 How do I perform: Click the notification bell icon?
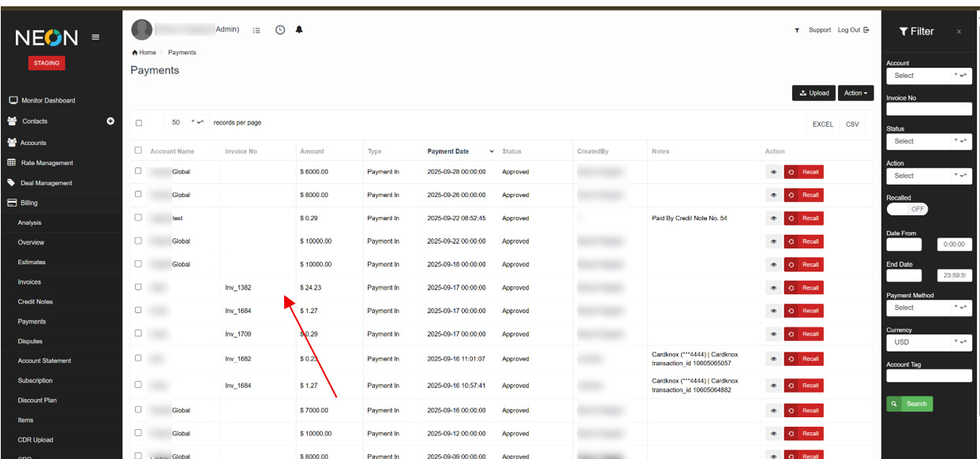coord(299,30)
